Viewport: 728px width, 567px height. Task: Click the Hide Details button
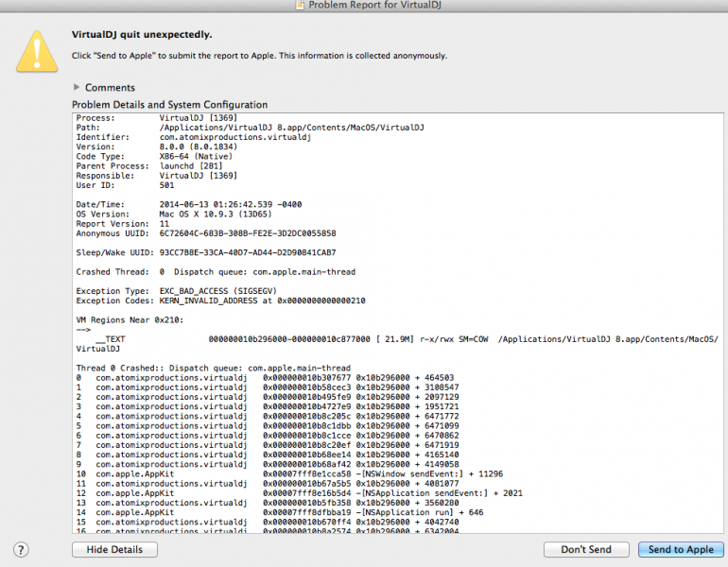point(114,549)
